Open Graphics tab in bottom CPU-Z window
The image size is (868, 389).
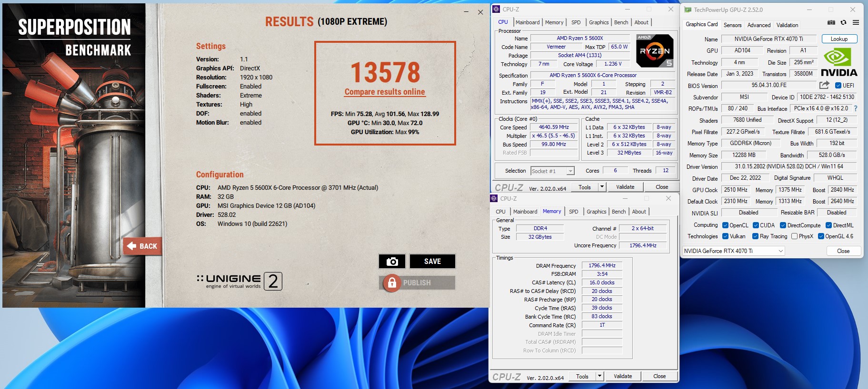point(597,212)
